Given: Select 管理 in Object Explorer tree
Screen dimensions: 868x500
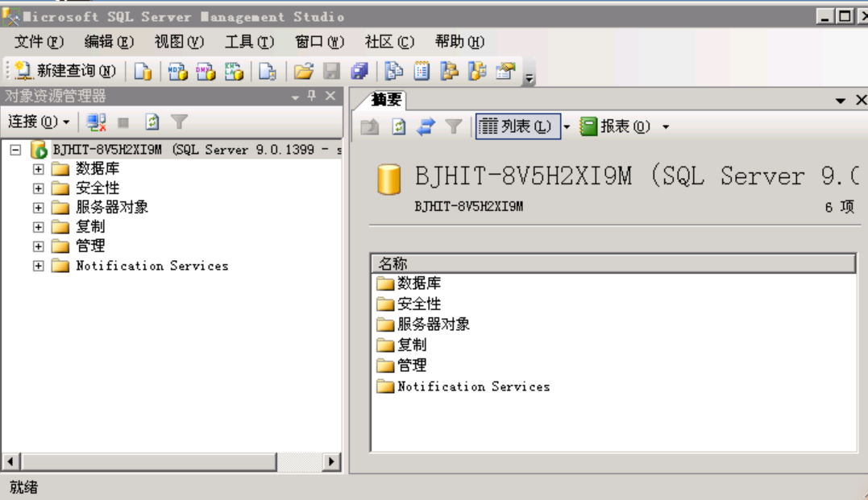Looking at the screenshot, I should [90, 246].
